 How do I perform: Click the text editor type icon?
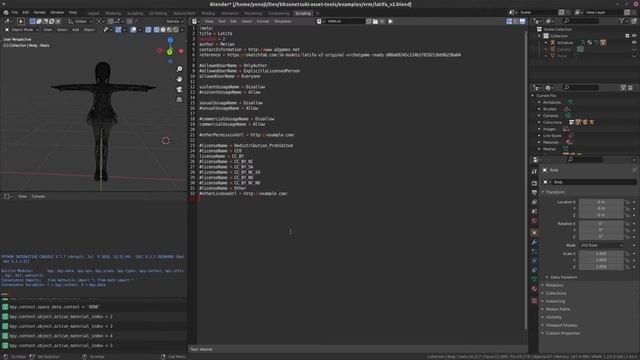click(195, 21)
